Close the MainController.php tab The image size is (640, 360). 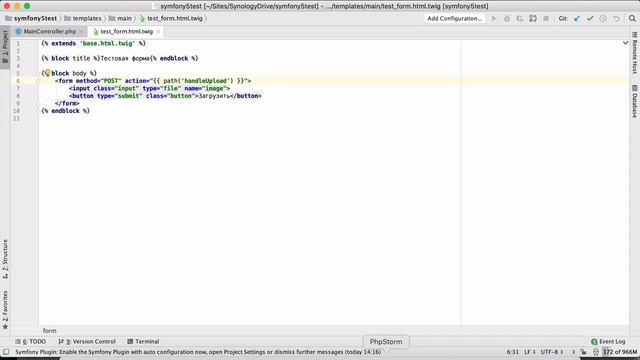click(x=81, y=31)
